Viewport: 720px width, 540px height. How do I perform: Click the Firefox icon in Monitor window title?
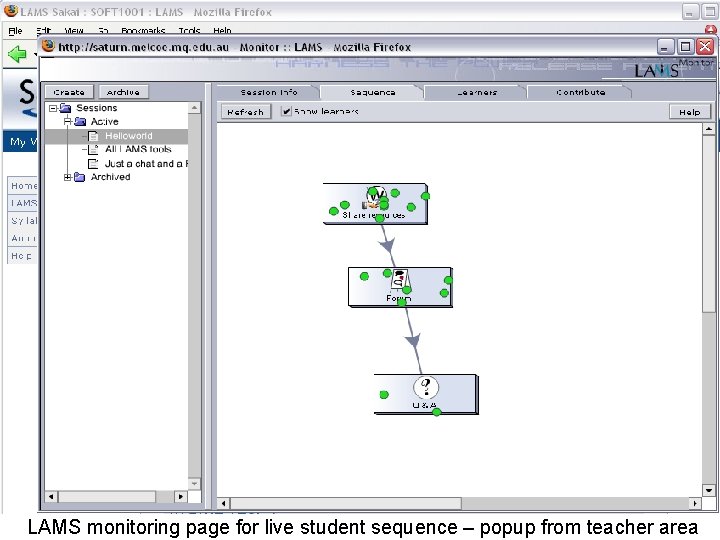[x=48, y=46]
